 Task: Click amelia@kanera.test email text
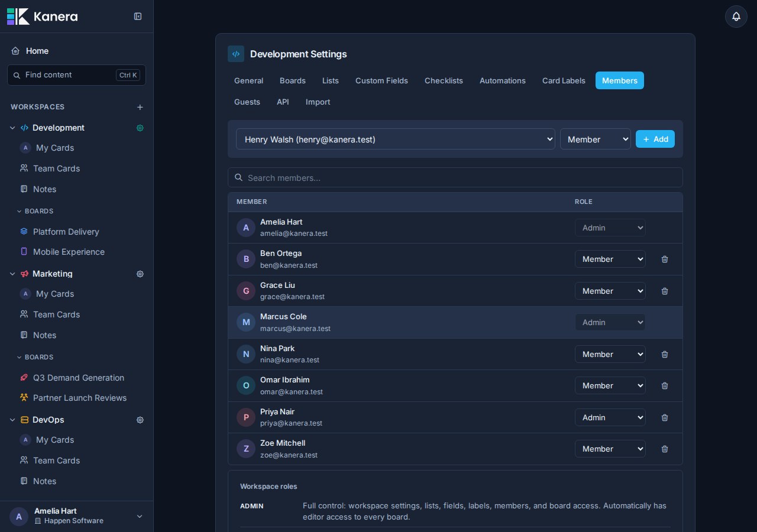pos(294,233)
